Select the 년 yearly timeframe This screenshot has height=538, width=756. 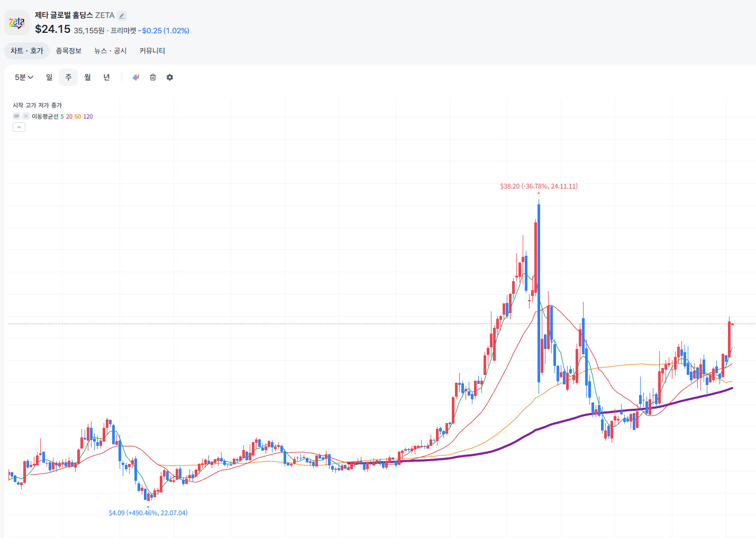tap(106, 77)
